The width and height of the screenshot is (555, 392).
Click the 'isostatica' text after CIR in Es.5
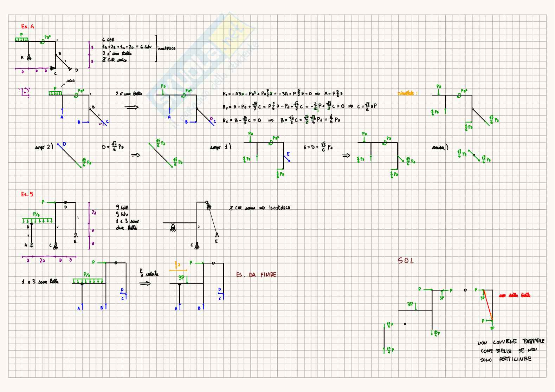tap(279, 208)
